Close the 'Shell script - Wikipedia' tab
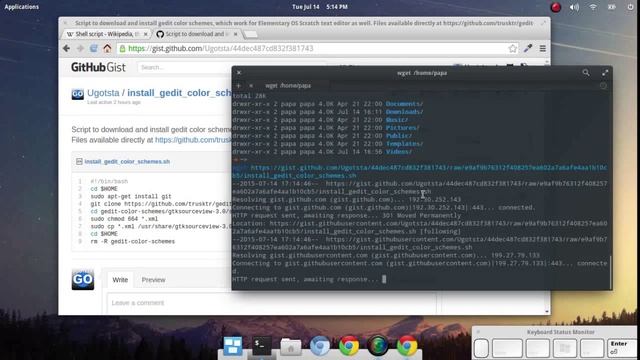 tap(146, 34)
